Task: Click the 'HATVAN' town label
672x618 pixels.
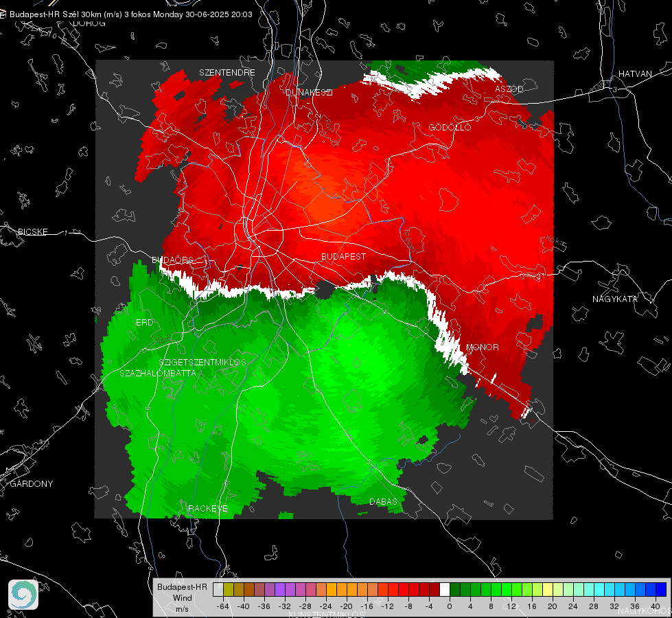Action: (x=635, y=73)
